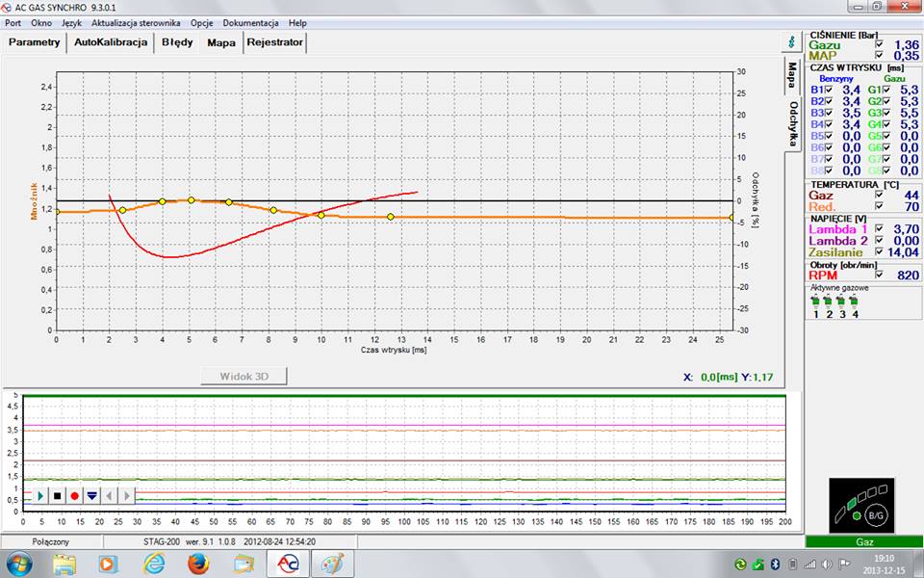Screen dimensions: 924x578
Task: Switch to the AutoKalibracja tab
Action: coord(111,42)
